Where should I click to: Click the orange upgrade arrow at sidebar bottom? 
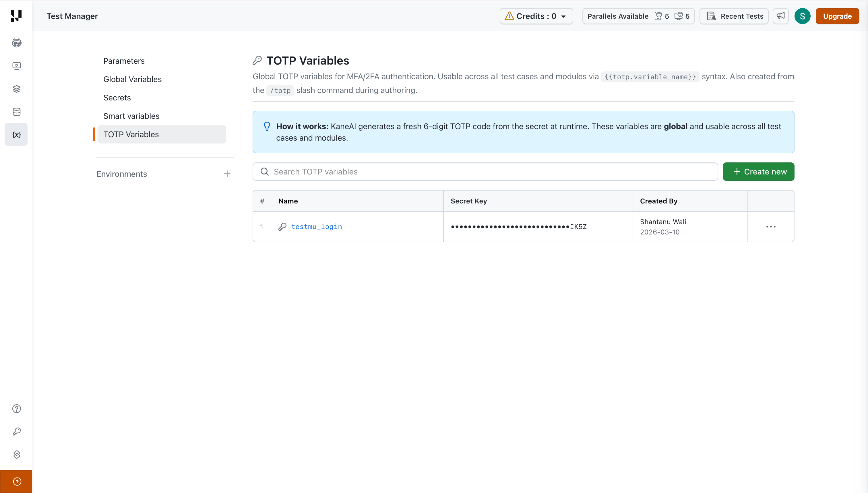pos(17,481)
